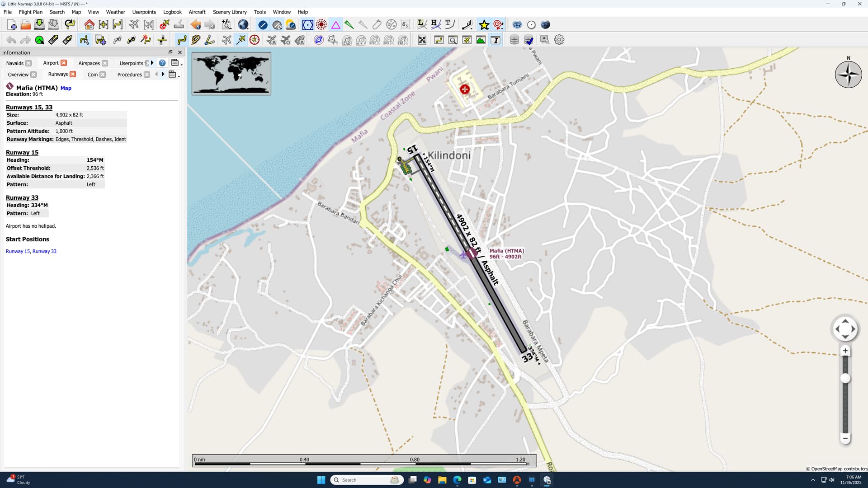868x488 pixels.
Task: Close the Airspaces information tab
Action: [x=105, y=63]
